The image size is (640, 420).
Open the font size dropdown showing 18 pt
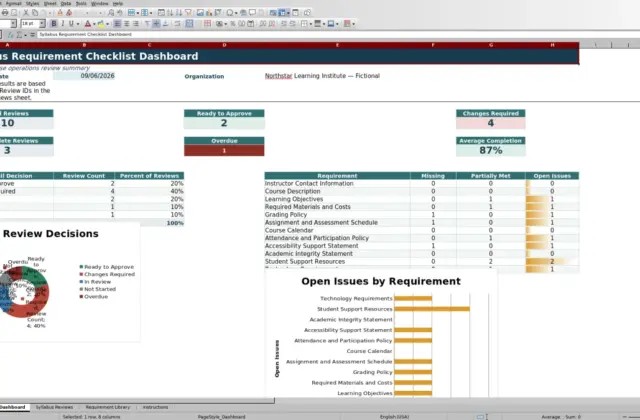tap(42, 24)
